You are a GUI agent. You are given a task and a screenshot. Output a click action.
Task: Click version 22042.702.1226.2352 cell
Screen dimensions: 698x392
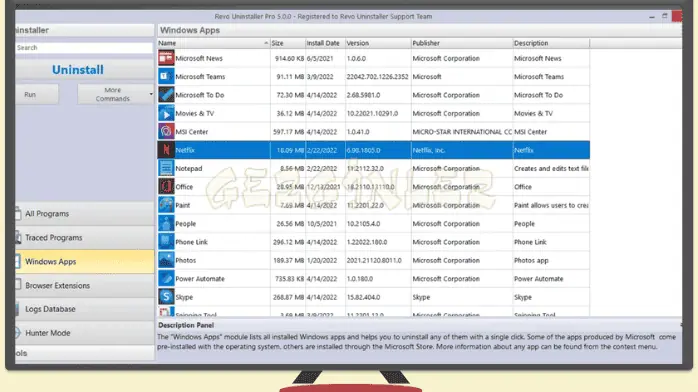point(377,77)
